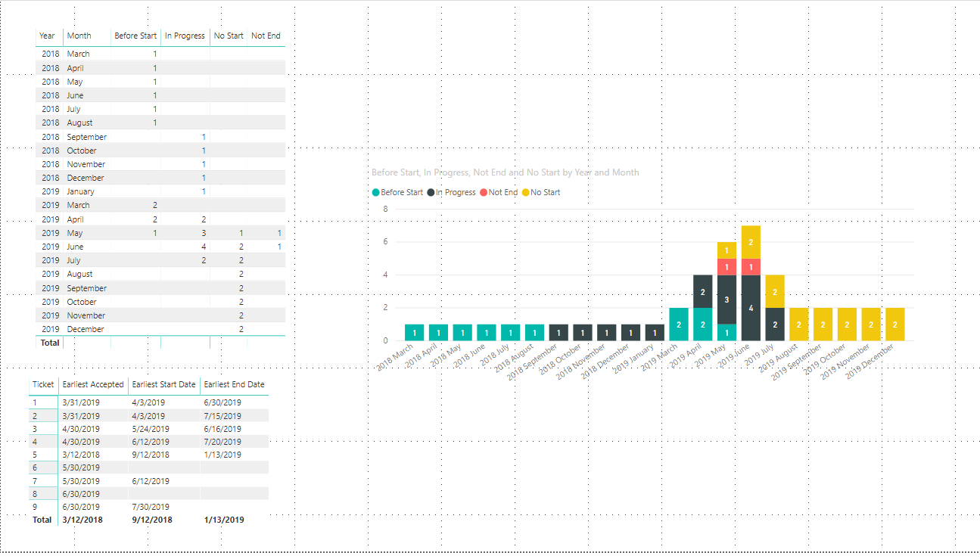Select the dark 2019 January bar
980x559 pixels.
[x=655, y=333]
